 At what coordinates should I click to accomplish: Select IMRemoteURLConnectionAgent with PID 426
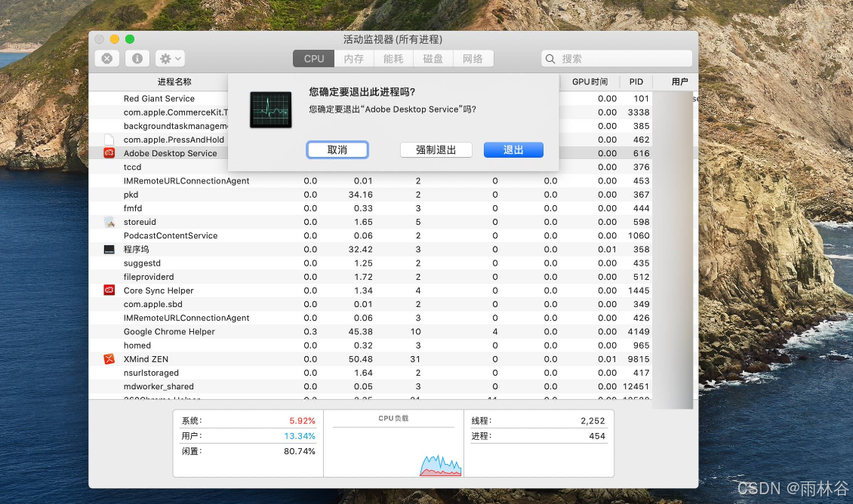point(371,318)
